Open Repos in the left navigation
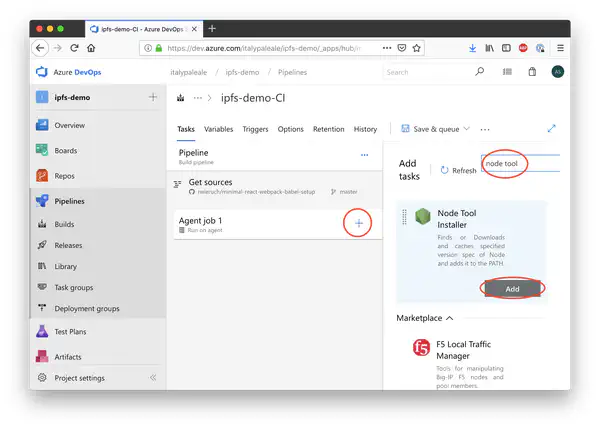Image resolution: width=600 pixels, height=429 pixels. point(65,175)
